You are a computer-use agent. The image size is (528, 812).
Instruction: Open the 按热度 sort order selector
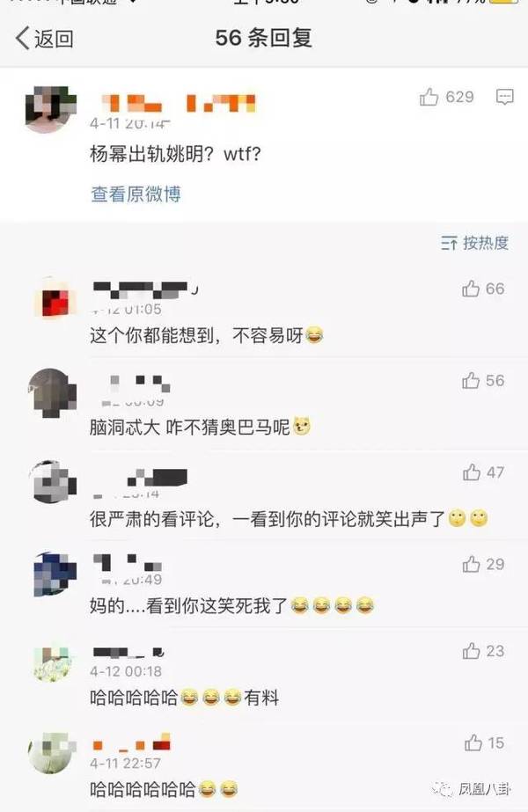[x=474, y=242]
